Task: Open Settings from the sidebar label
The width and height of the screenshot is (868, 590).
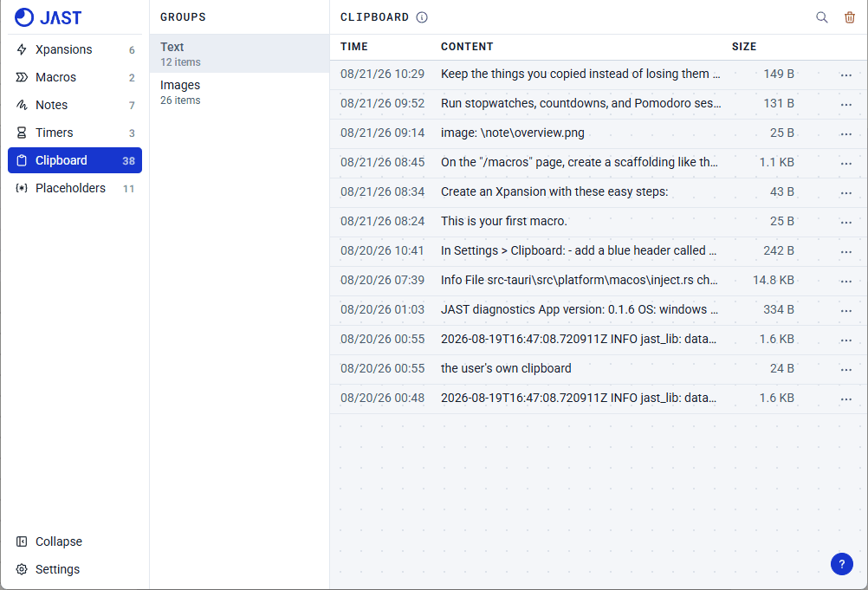Action: [x=57, y=569]
